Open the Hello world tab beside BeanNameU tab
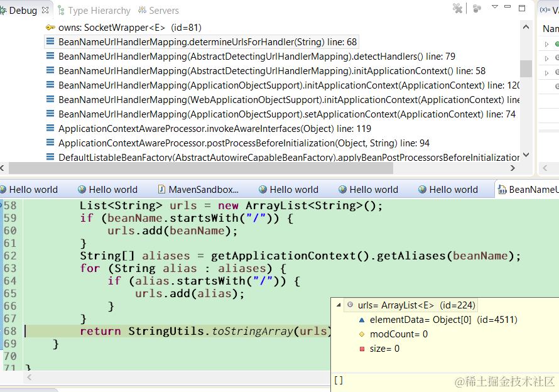The image size is (559, 392). (x=448, y=189)
